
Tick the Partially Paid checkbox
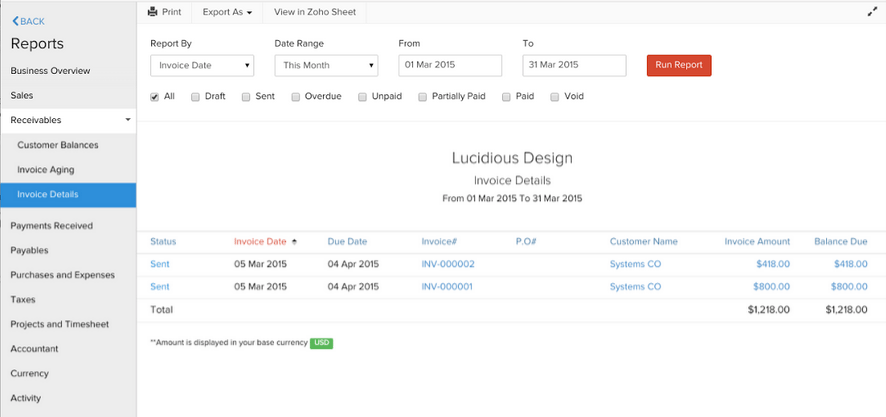(422, 97)
